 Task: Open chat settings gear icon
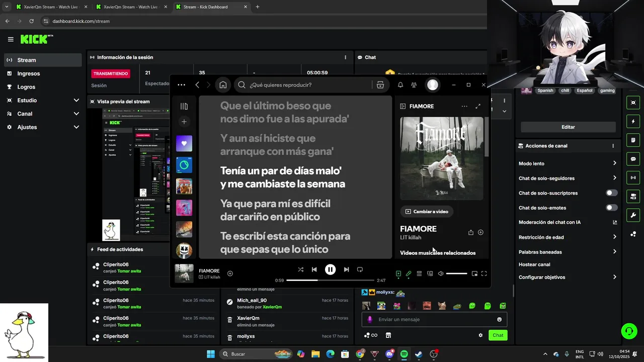point(480,335)
